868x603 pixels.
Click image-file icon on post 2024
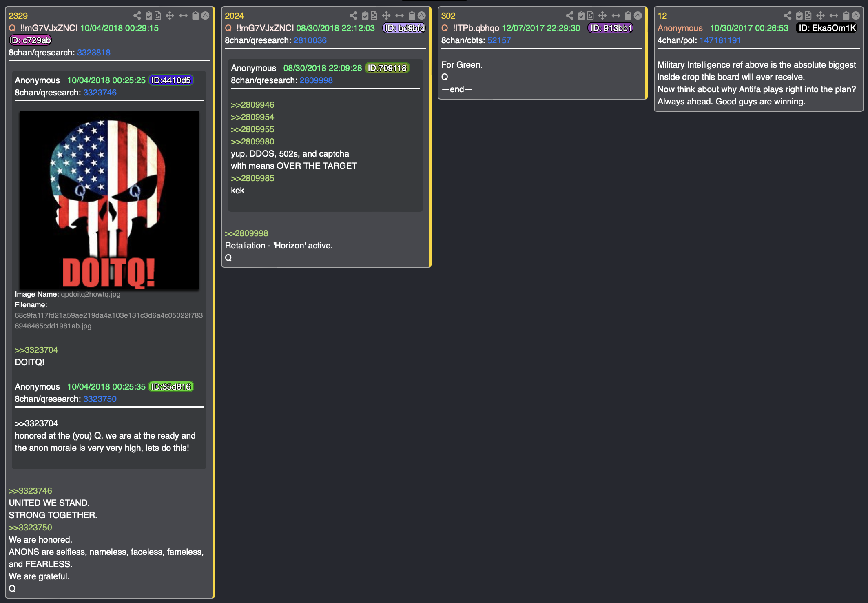(374, 16)
